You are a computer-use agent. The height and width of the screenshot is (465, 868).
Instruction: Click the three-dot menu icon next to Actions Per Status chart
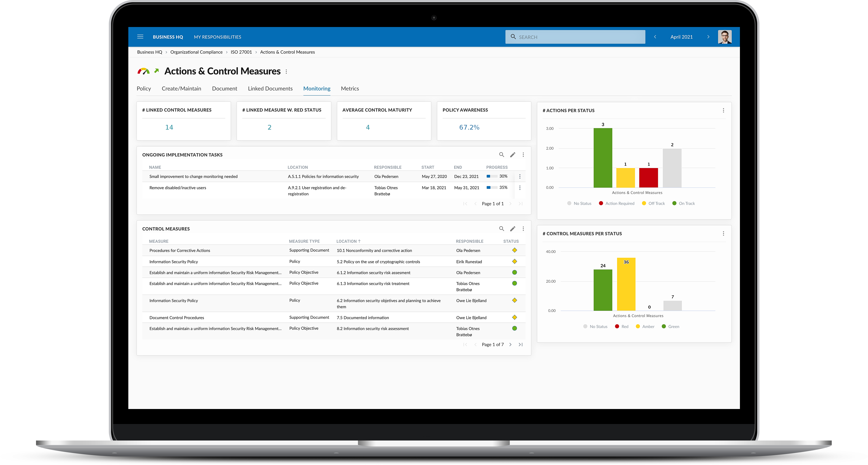[x=723, y=110]
